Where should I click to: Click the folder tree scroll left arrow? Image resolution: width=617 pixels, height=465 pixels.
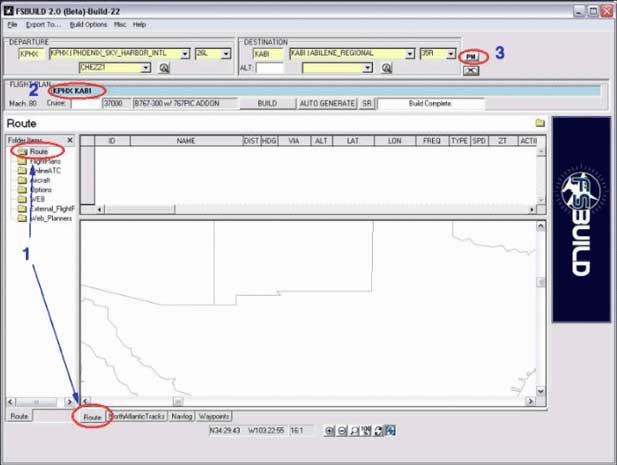point(11,402)
